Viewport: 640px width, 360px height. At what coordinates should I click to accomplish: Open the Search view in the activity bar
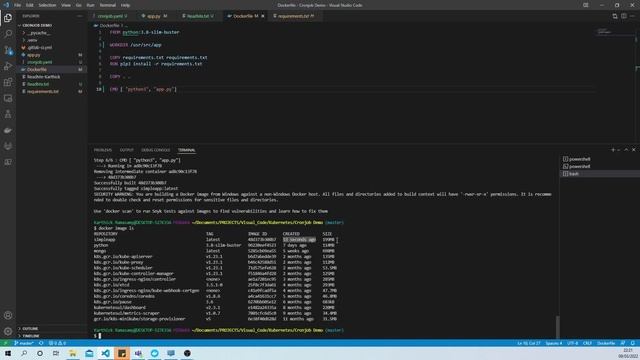(8, 33)
